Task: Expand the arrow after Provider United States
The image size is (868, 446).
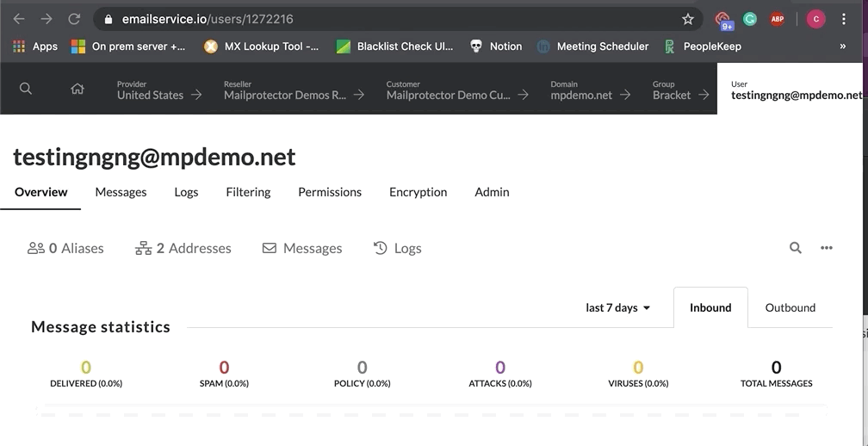Action: click(196, 96)
